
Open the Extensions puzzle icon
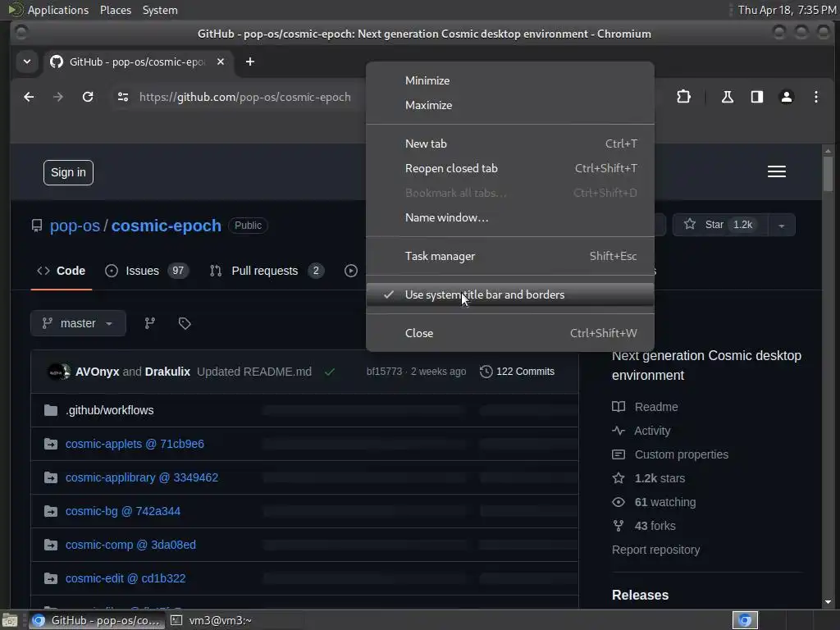[683, 97]
